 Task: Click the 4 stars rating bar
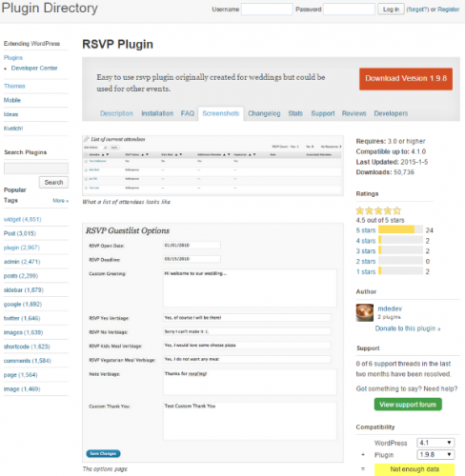(400, 240)
